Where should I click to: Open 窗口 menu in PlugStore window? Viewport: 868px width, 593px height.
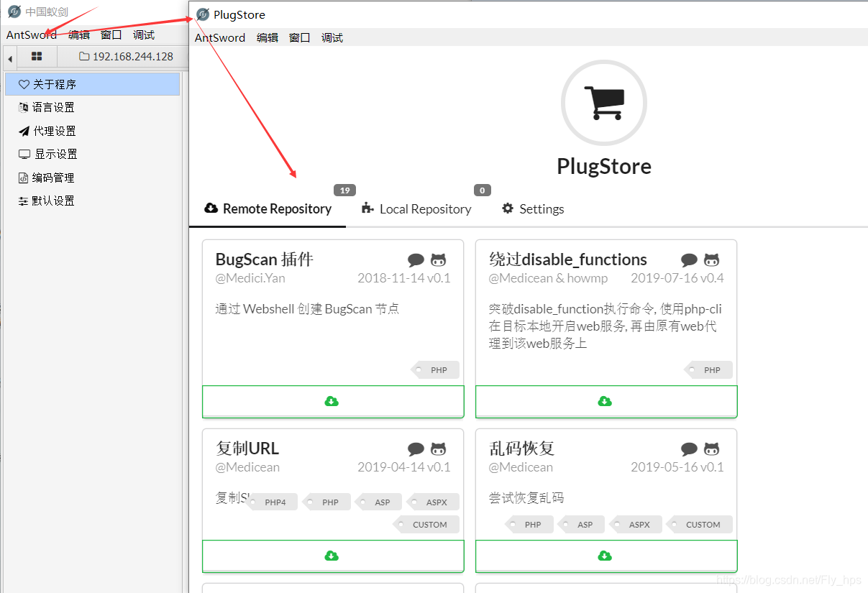300,37
